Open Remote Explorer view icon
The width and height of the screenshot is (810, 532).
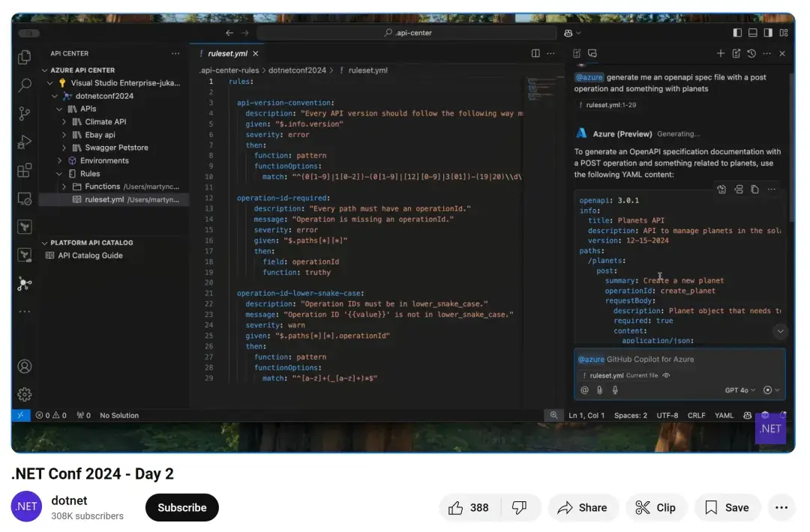point(24,199)
